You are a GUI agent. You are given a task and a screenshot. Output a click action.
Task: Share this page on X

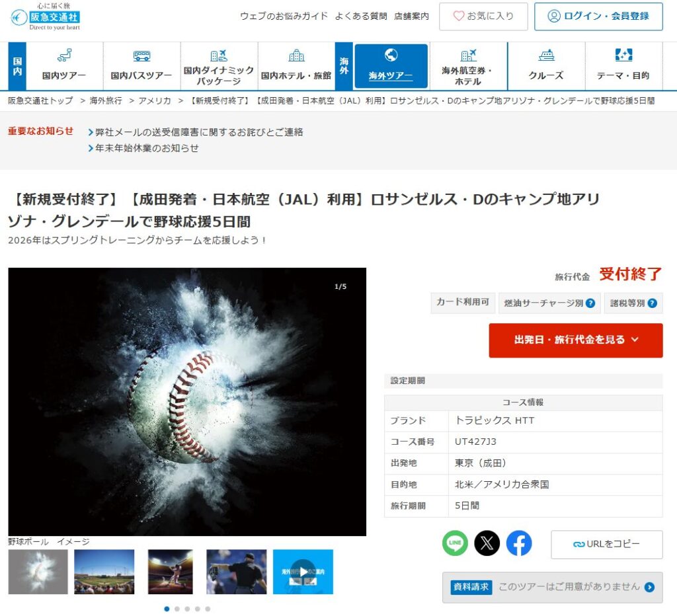click(487, 543)
